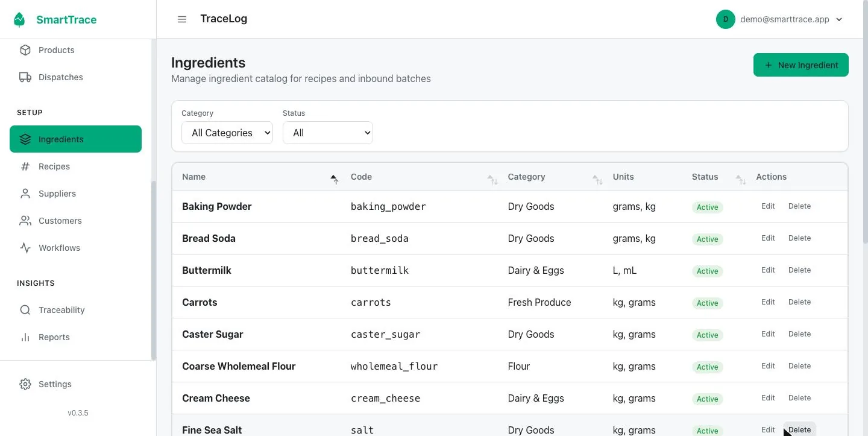Open Traceability under Insights
868x436 pixels.
point(75,310)
